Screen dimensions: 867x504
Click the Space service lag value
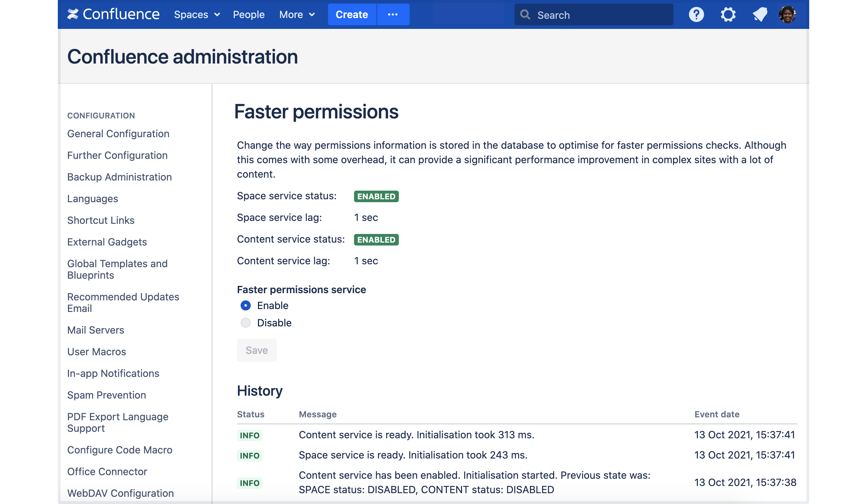pyautogui.click(x=366, y=217)
